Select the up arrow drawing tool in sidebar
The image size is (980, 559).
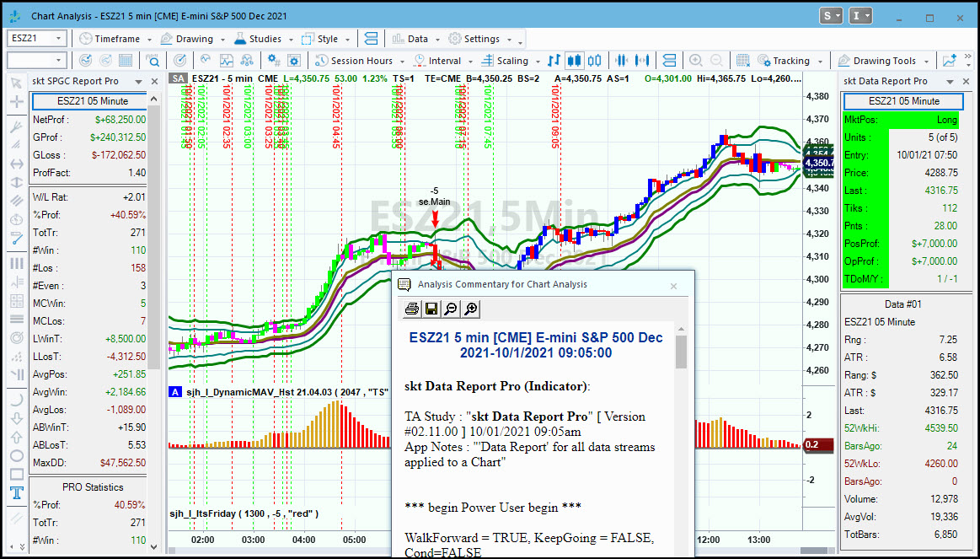17,437
